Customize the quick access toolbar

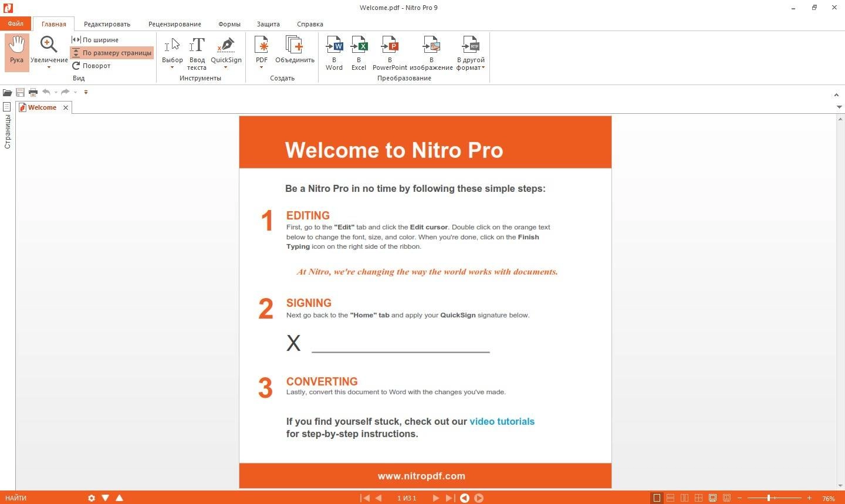[86, 92]
